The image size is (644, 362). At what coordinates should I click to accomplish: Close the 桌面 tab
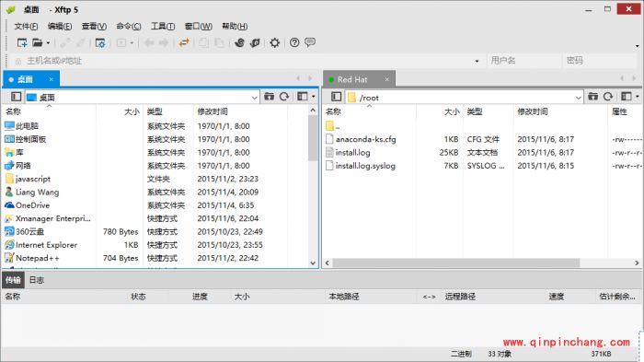[x=51, y=79]
